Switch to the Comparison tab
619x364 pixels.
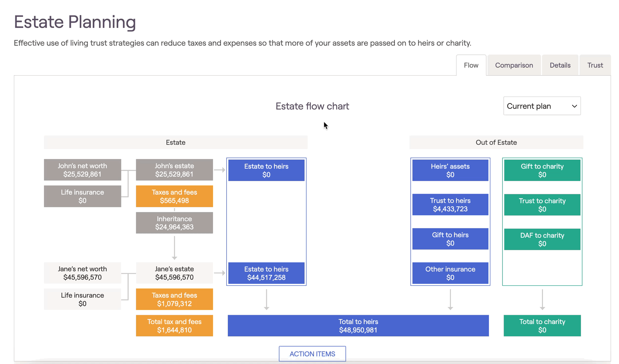[514, 65]
